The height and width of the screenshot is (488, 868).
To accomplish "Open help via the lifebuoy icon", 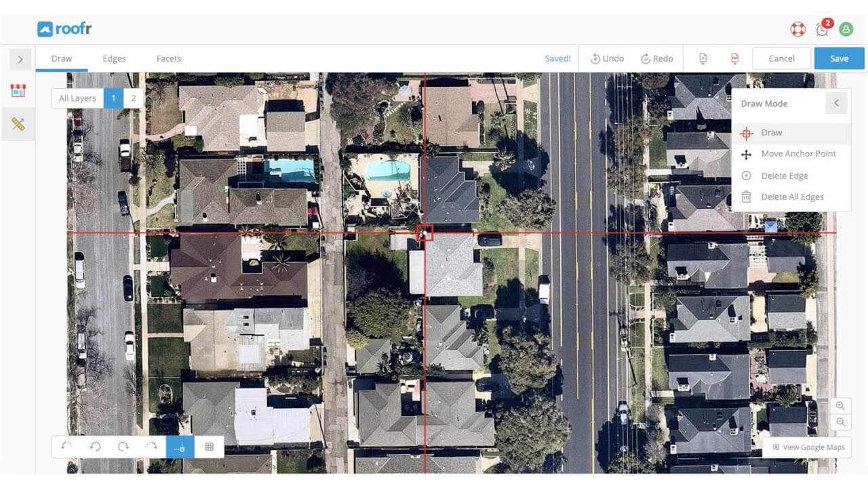I will 797,29.
